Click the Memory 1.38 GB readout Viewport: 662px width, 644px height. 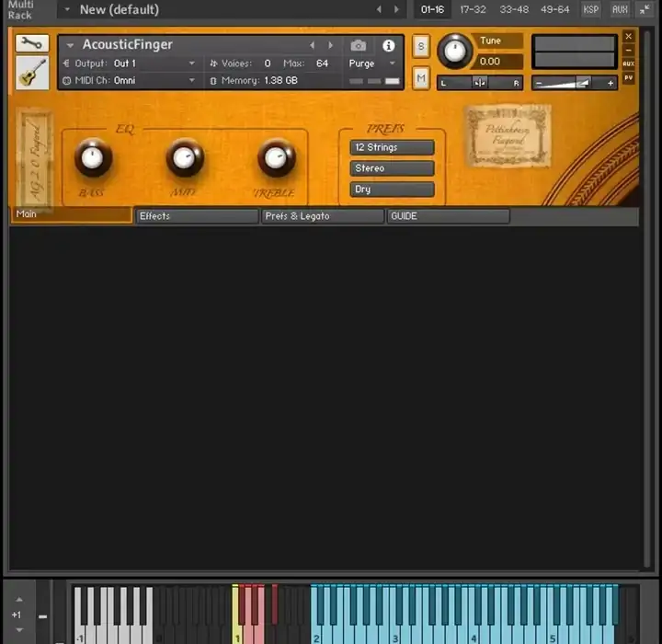click(280, 80)
